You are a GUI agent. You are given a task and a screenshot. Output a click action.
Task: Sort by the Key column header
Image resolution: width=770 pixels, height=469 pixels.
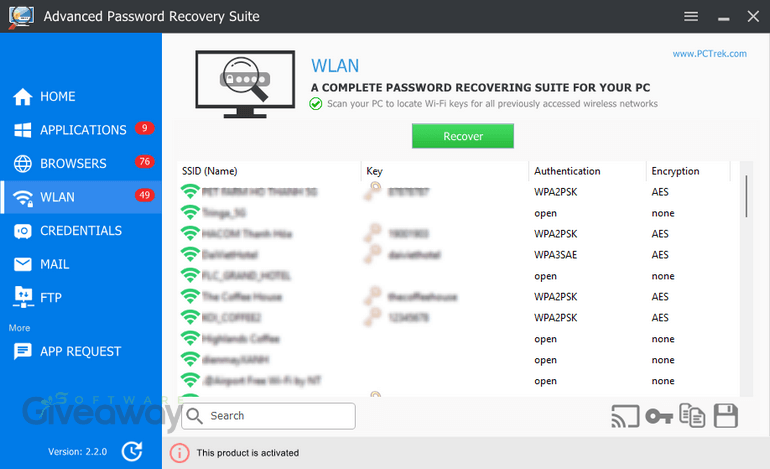[x=445, y=171]
